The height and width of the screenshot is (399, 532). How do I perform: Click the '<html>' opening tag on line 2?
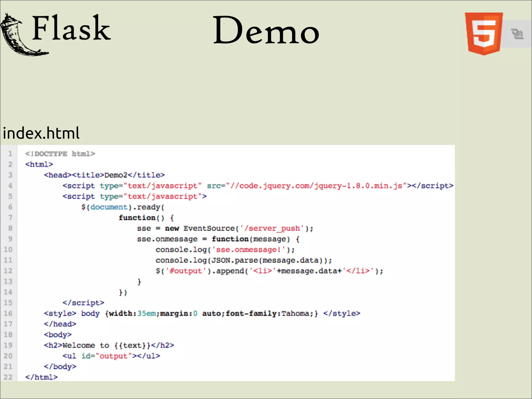[39, 164]
